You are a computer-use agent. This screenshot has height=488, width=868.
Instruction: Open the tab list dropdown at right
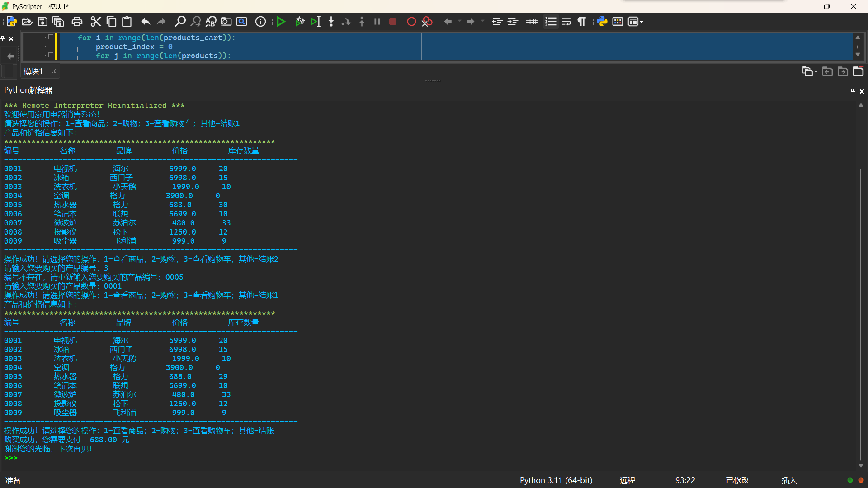(809, 71)
